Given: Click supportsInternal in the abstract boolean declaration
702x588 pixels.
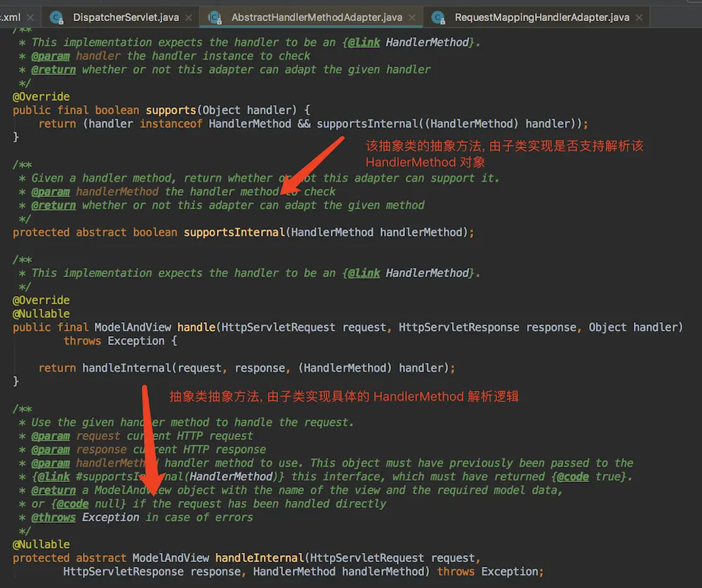Looking at the screenshot, I should pyautogui.click(x=233, y=232).
